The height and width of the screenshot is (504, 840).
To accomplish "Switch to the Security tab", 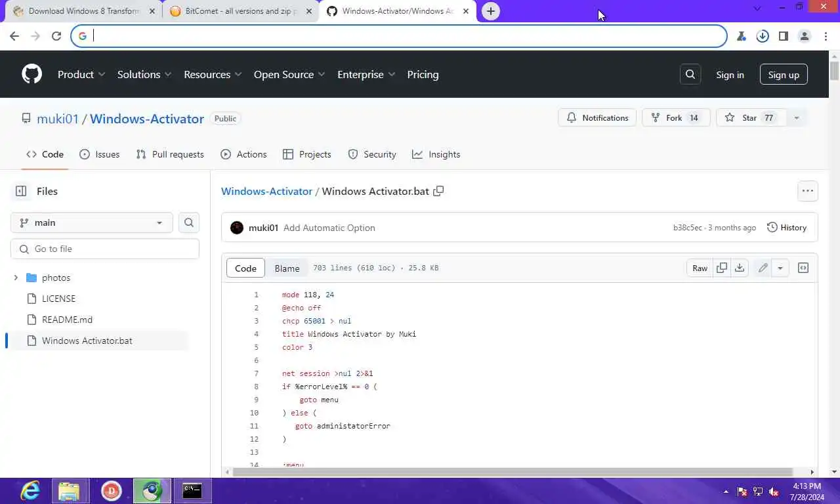I will click(x=372, y=154).
